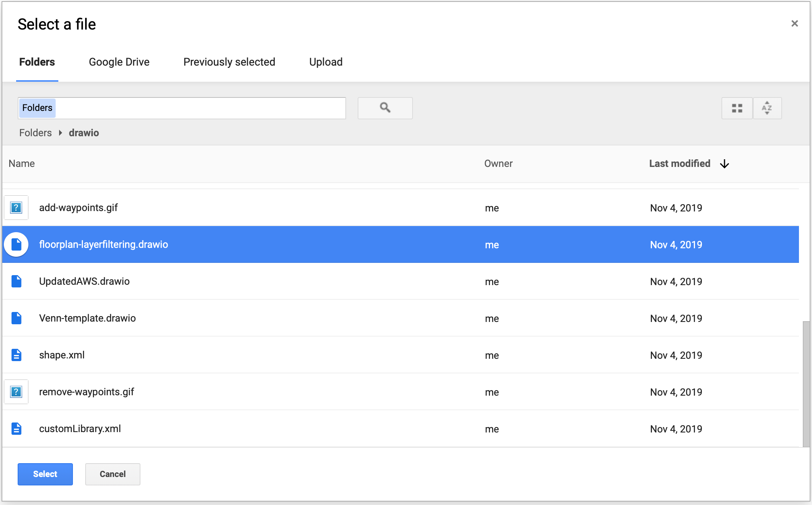Click the remove-waypoints.gif thumbnail icon
Viewport: 812px width, 505px height.
tap(16, 392)
